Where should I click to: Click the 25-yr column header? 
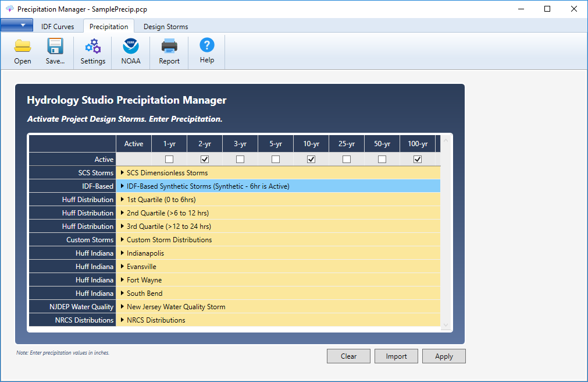(x=347, y=144)
